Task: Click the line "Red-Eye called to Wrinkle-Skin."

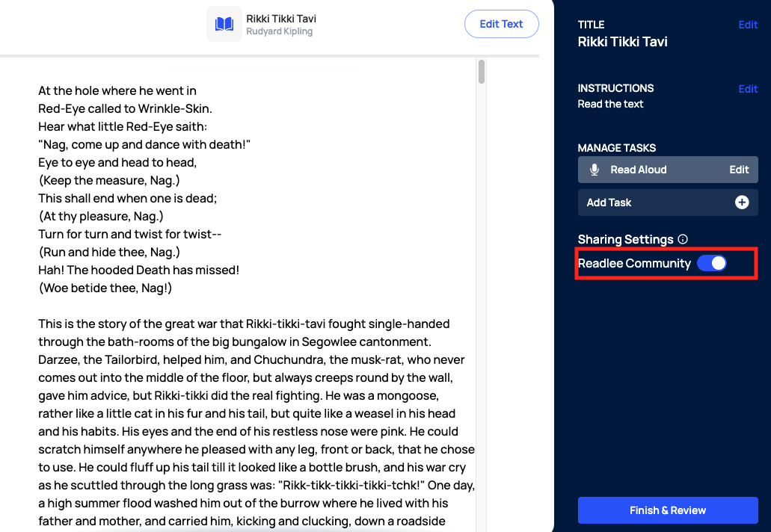Action: [x=126, y=108]
